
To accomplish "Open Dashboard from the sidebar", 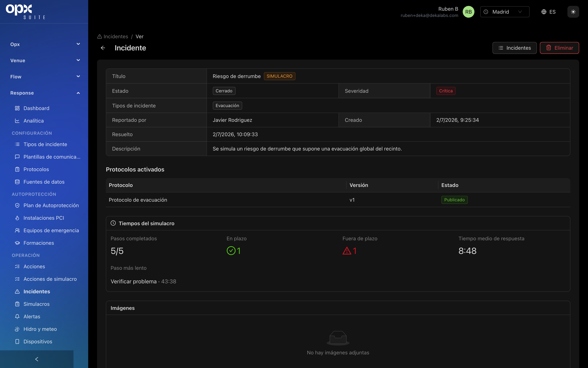I will (x=36, y=108).
